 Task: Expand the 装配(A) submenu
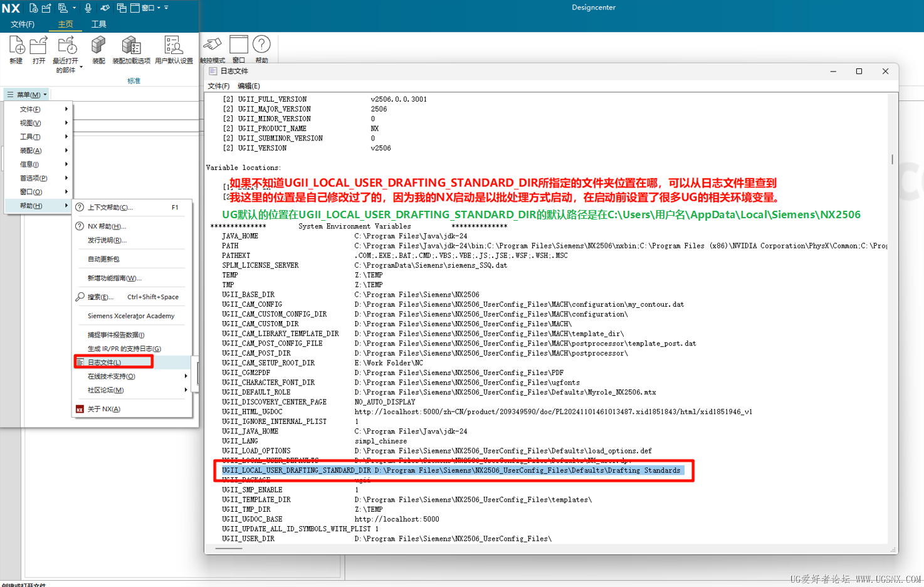click(38, 151)
